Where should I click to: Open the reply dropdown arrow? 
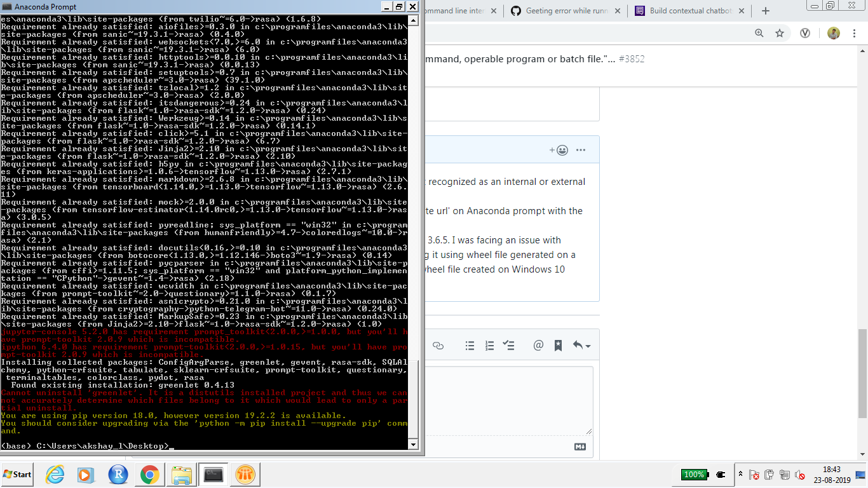[589, 345]
